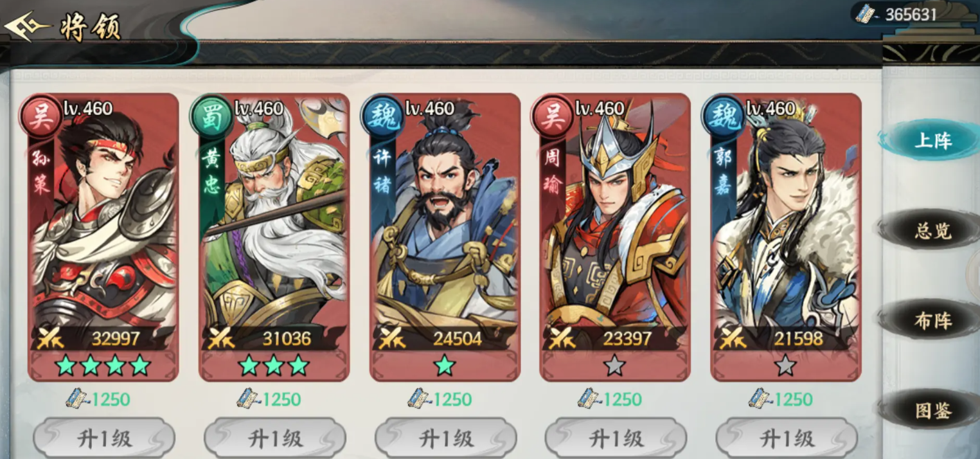Click the 吴 faction badge on 周瑜's card
This screenshot has width=980, height=459.
[551, 118]
